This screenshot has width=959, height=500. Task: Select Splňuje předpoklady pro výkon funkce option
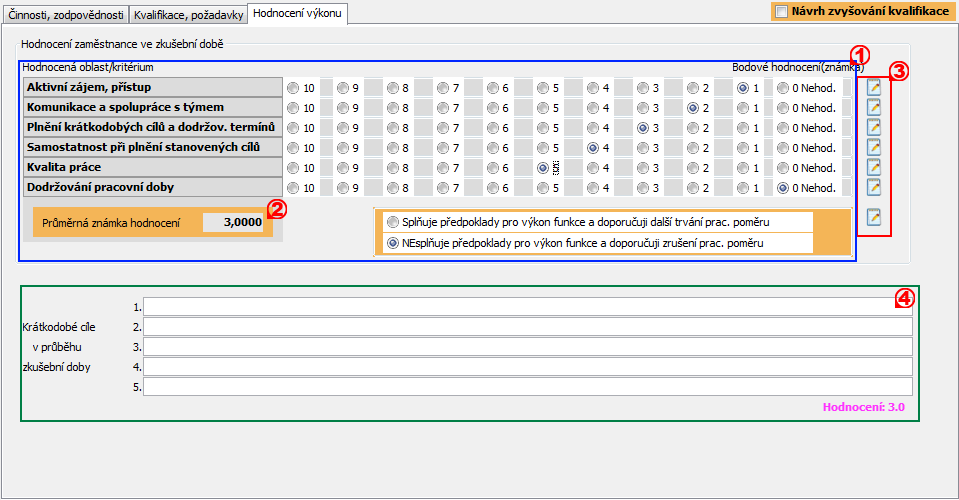pos(393,221)
